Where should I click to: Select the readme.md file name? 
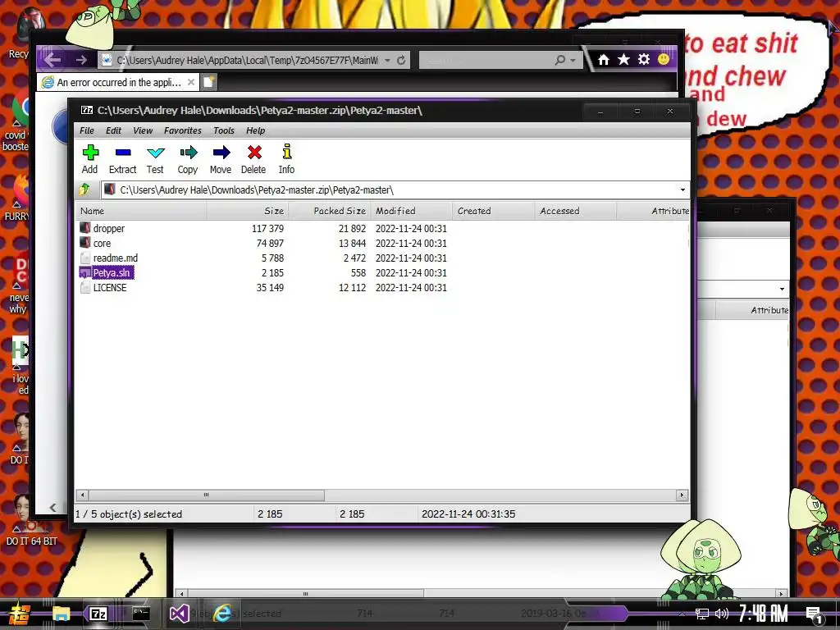click(115, 258)
